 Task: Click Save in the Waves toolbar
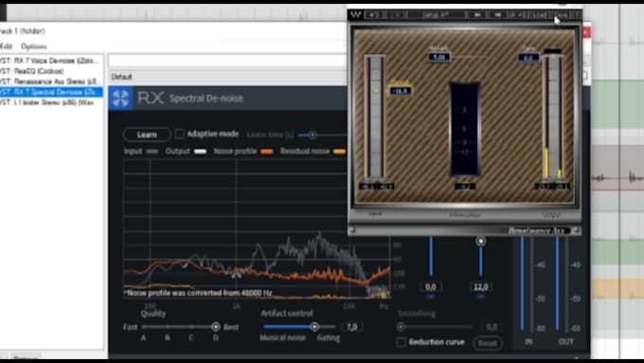[x=561, y=15]
